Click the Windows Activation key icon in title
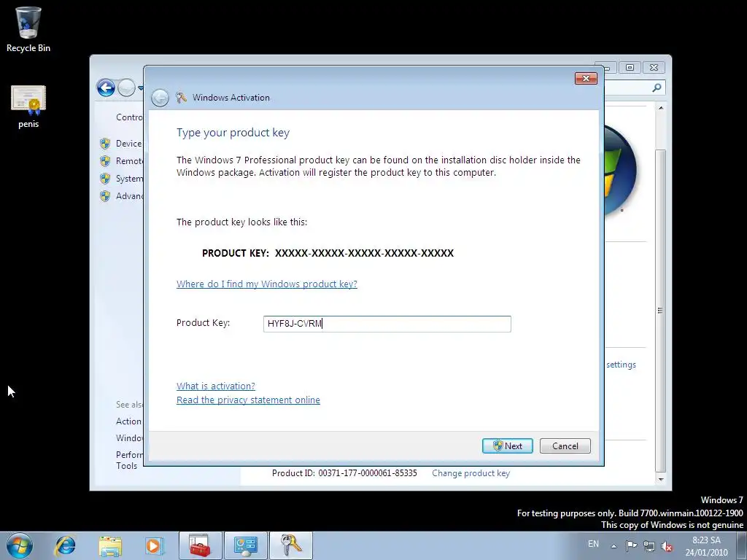747x560 pixels. (181, 98)
